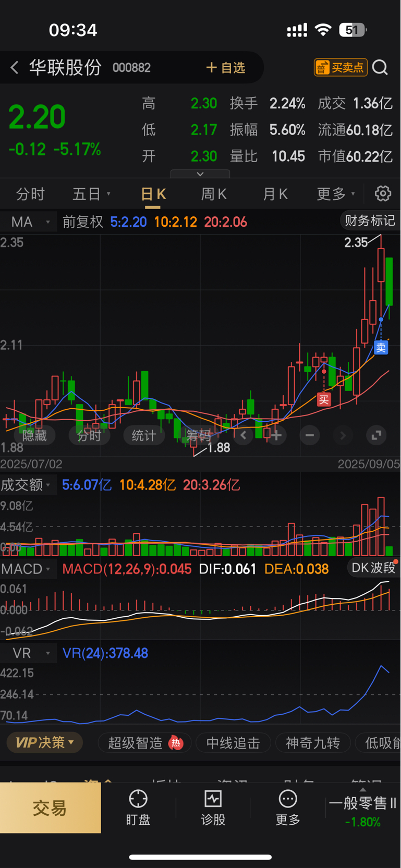Open the search magnifier icon
The width and height of the screenshot is (401, 868).
(x=380, y=67)
